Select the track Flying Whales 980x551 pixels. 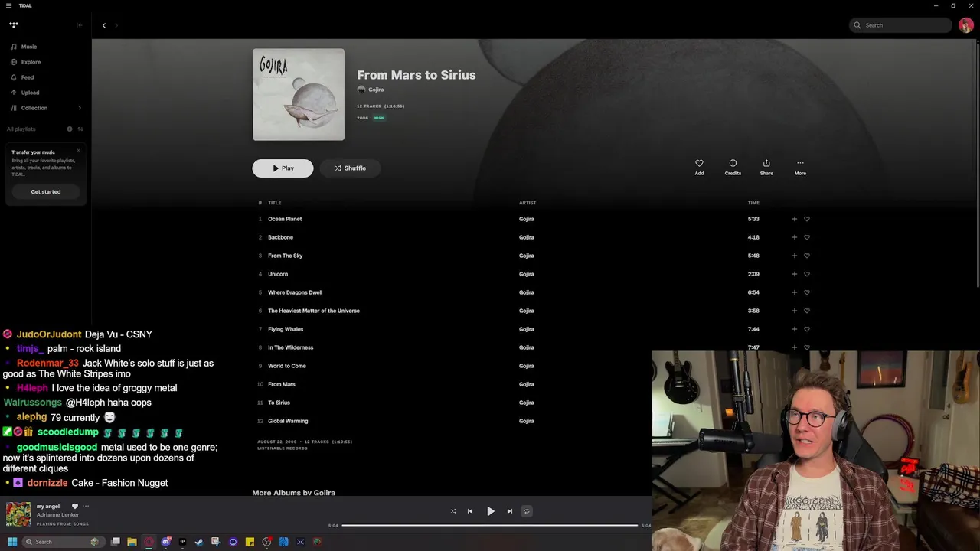(286, 329)
